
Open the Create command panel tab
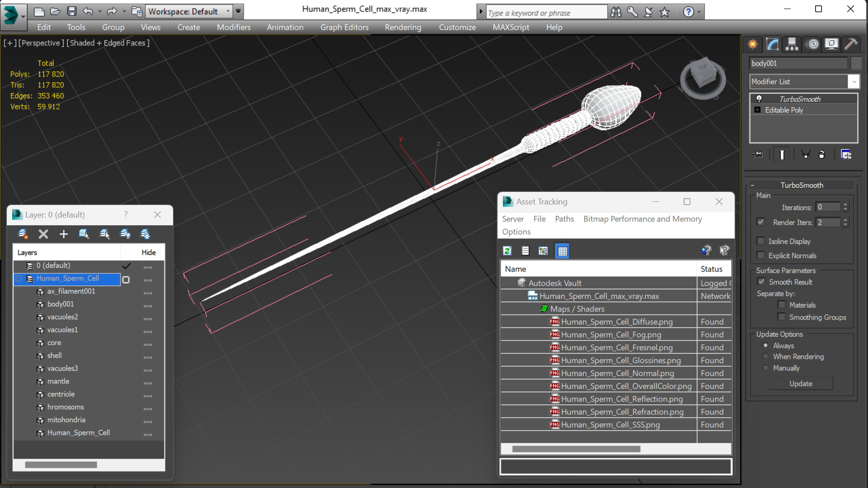click(753, 44)
